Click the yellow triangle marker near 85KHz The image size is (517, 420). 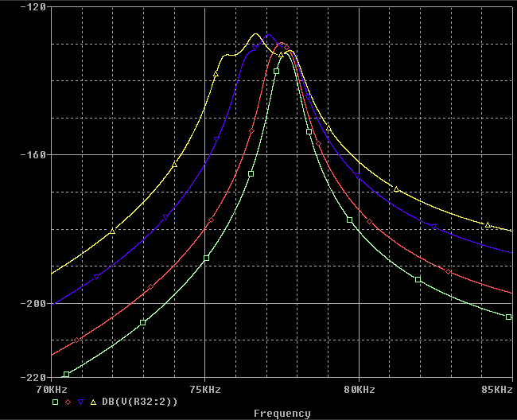[x=488, y=225]
